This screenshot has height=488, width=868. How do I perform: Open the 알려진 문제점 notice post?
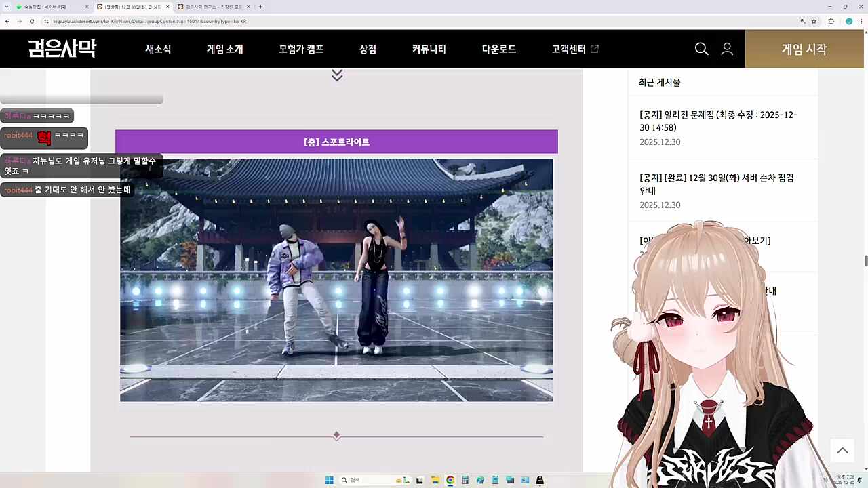point(719,121)
